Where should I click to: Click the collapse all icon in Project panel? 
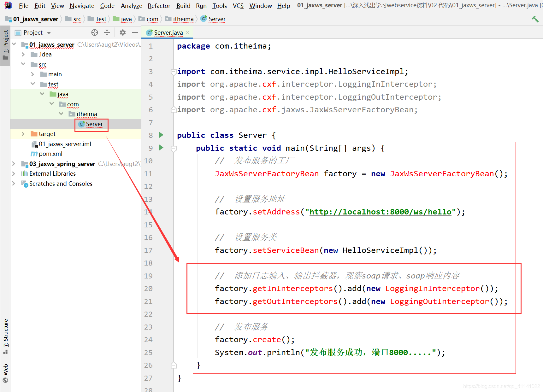[107, 32]
